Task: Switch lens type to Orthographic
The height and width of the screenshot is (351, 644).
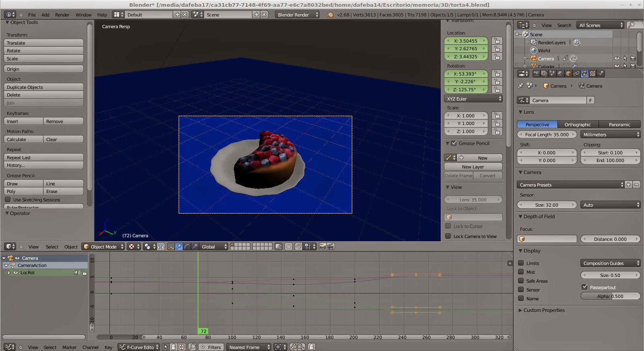Action: click(578, 124)
